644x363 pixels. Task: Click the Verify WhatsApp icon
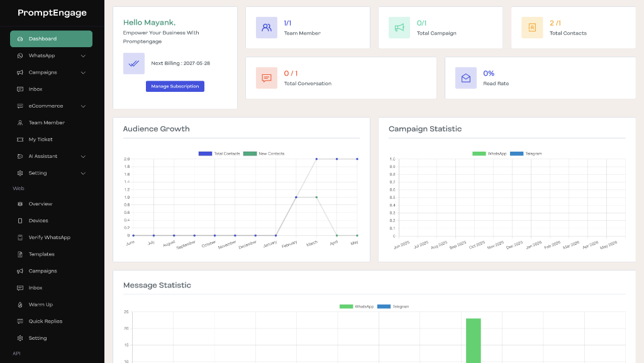pos(20,237)
